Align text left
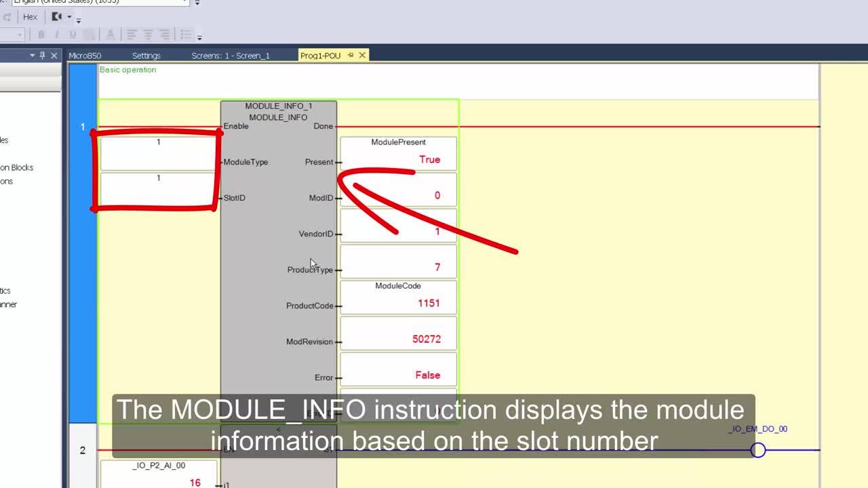This screenshot has height=488, width=868. [x=132, y=35]
